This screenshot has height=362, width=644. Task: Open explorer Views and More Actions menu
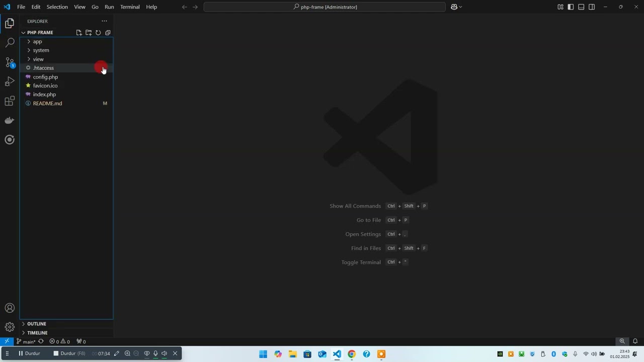[x=104, y=21]
